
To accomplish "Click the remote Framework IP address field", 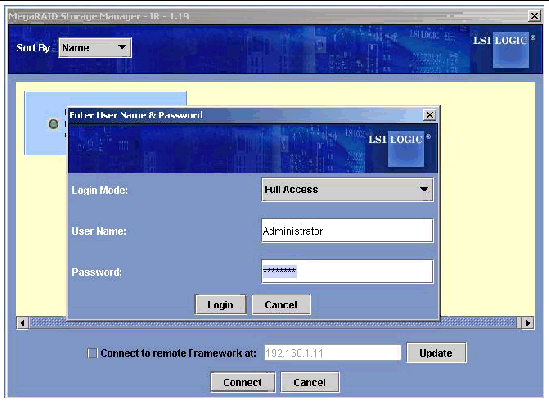I will point(333,353).
